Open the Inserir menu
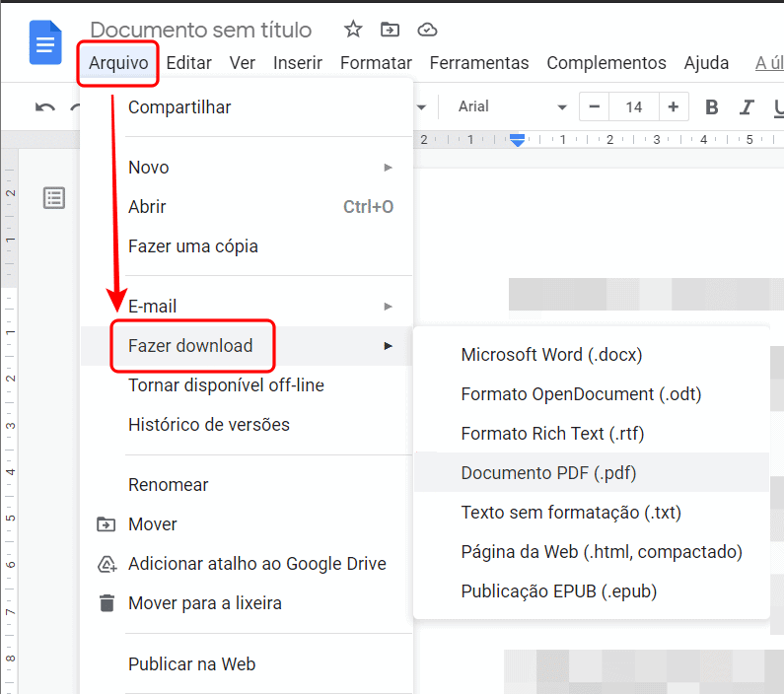Viewport: 784px width, 694px height. [298, 63]
